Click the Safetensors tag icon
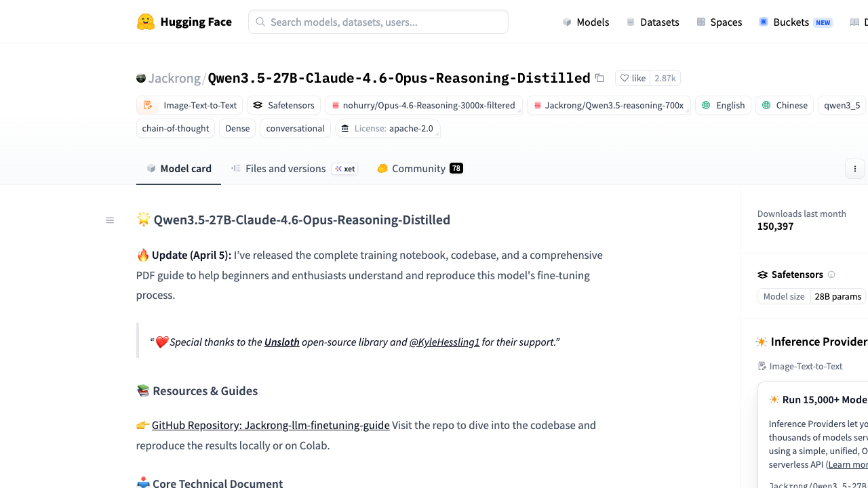 coord(258,105)
